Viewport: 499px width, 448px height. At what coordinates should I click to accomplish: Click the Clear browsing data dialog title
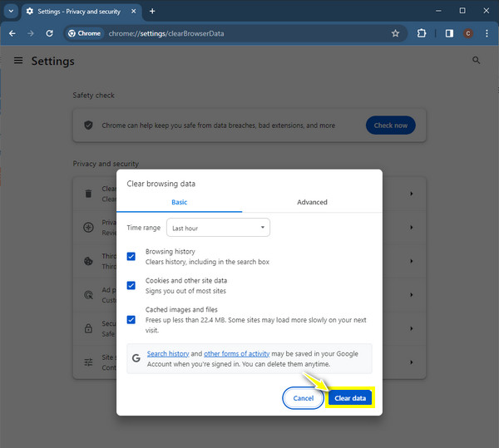click(161, 184)
